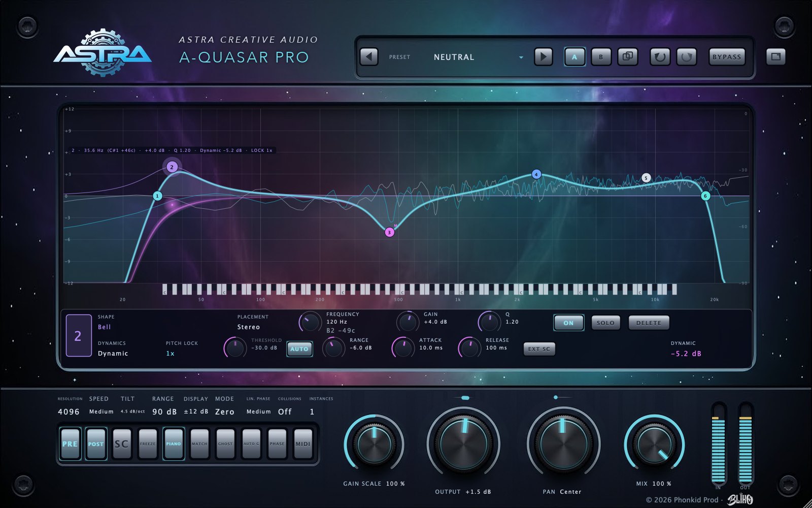Click the Output gain knob
Image resolution: width=812 pixels, height=508 pixels.
pyautogui.click(x=463, y=443)
